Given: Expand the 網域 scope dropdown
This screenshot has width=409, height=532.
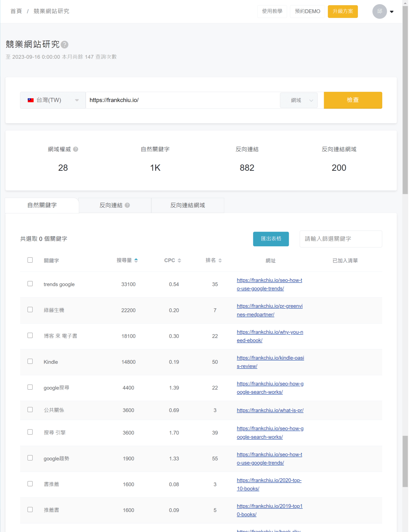Looking at the screenshot, I should click(301, 100).
